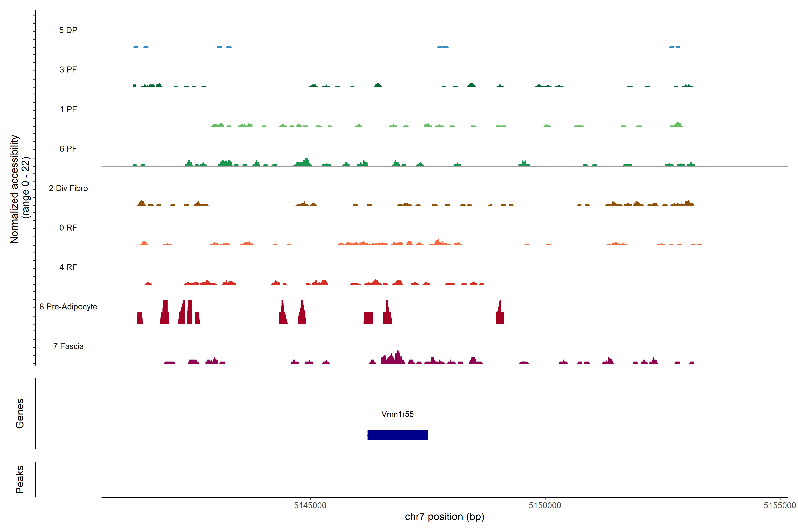The image size is (798, 532).
Task: Click the Vmn1r55 gene label
Action: point(397,414)
